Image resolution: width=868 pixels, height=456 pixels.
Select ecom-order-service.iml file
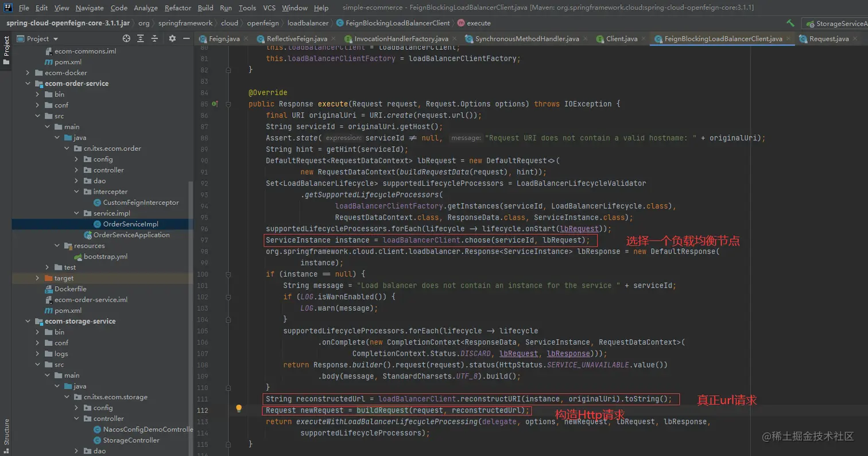click(x=91, y=300)
